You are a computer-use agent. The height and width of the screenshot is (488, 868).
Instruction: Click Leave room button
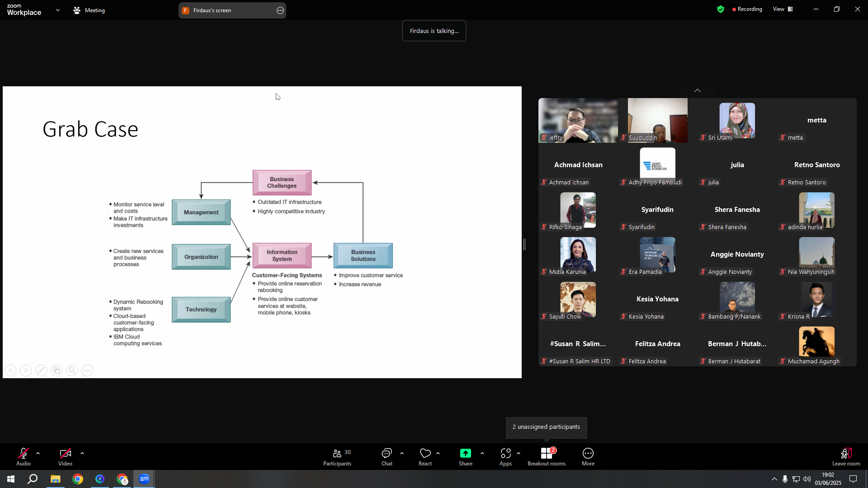[x=846, y=457]
